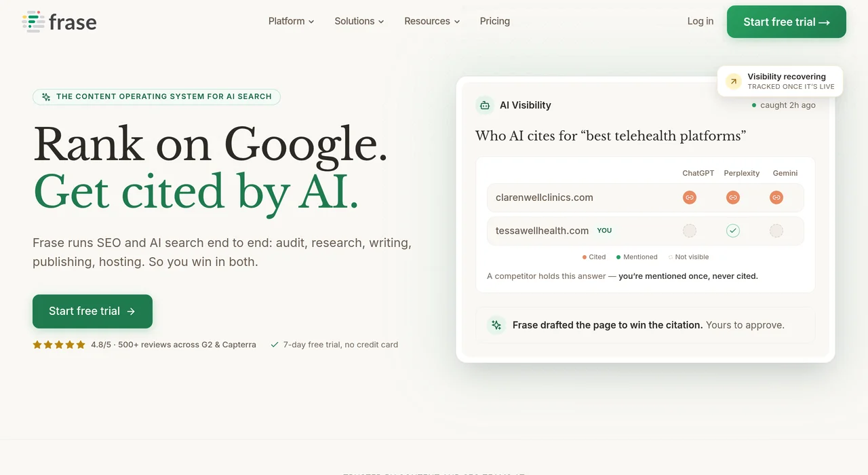Go to the Pricing page

pyautogui.click(x=495, y=21)
